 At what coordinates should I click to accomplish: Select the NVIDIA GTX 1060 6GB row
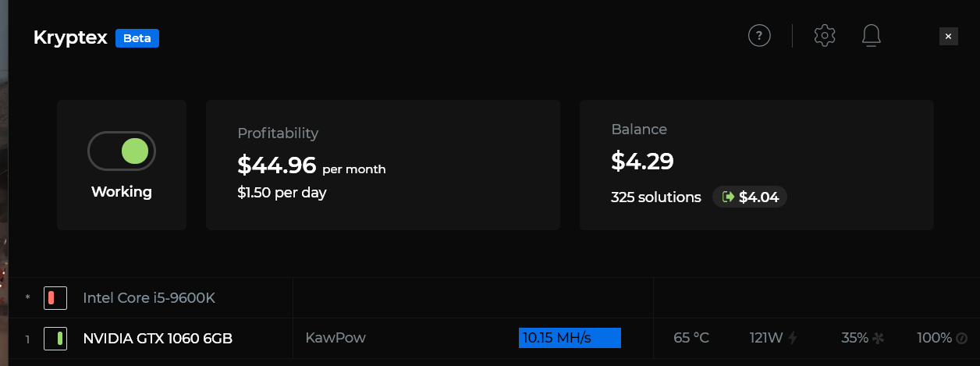click(x=158, y=338)
